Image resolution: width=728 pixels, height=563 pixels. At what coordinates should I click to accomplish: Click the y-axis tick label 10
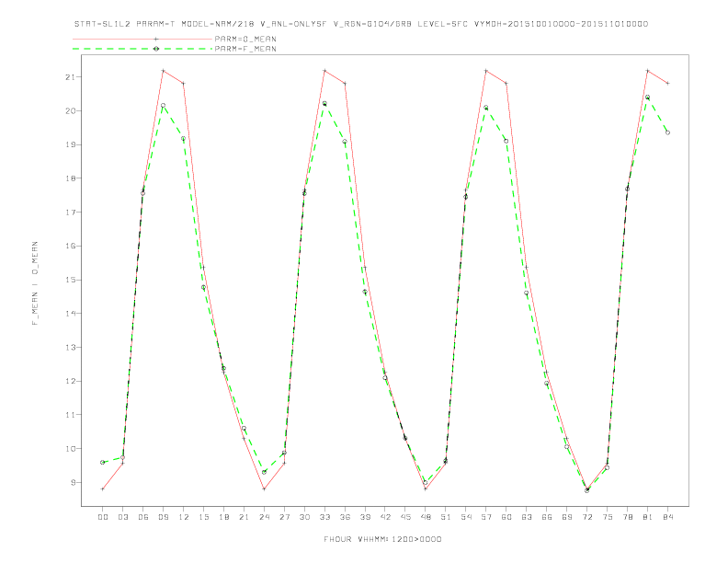[70, 449]
